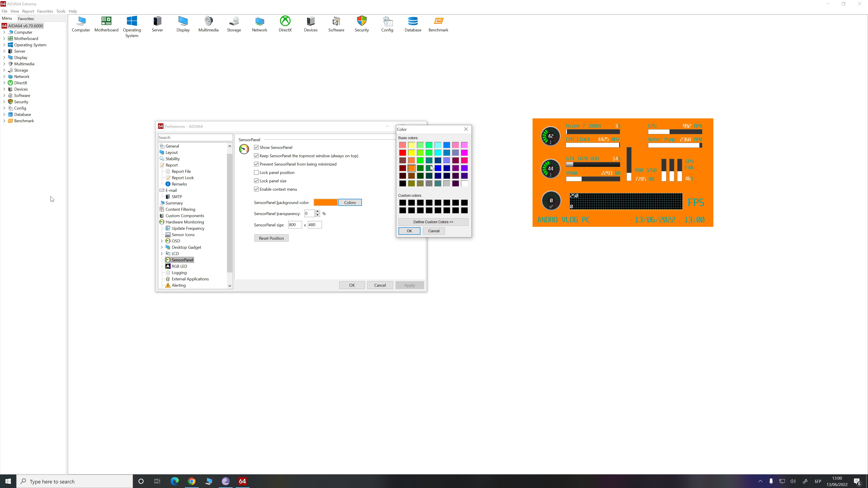
Task: Select Remarks under Report
Action: pos(179,184)
